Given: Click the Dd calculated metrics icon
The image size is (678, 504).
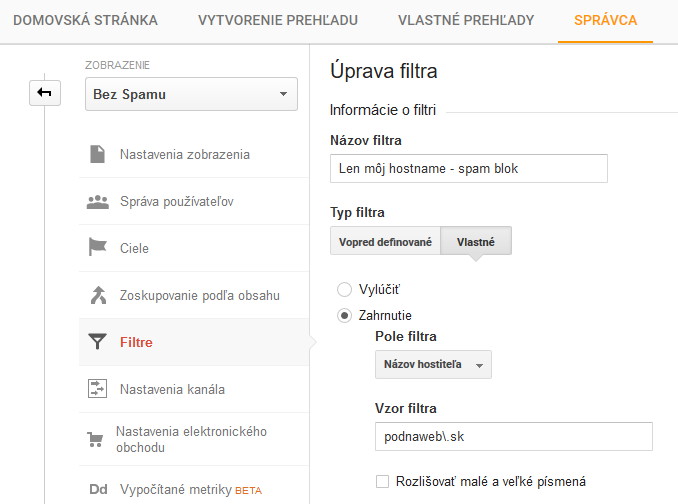Looking at the screenshot, I should pos(98,489).
